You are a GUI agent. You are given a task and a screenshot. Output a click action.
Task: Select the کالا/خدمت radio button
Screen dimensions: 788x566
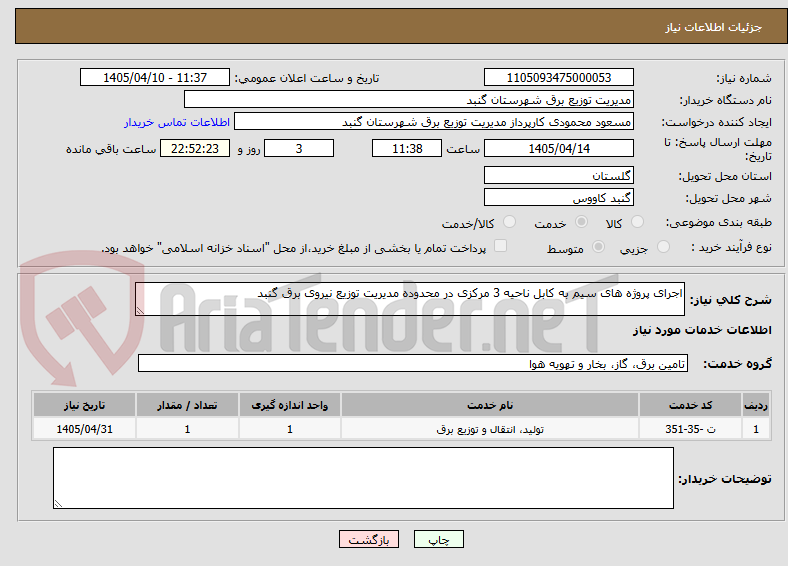coord(510,222)
